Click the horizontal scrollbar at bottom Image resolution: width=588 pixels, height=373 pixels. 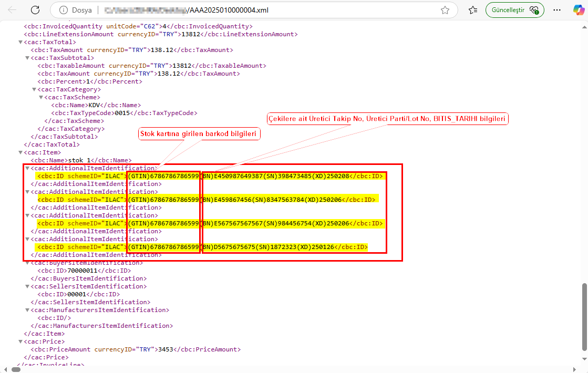pyautogui.click(x=263, y=369)
